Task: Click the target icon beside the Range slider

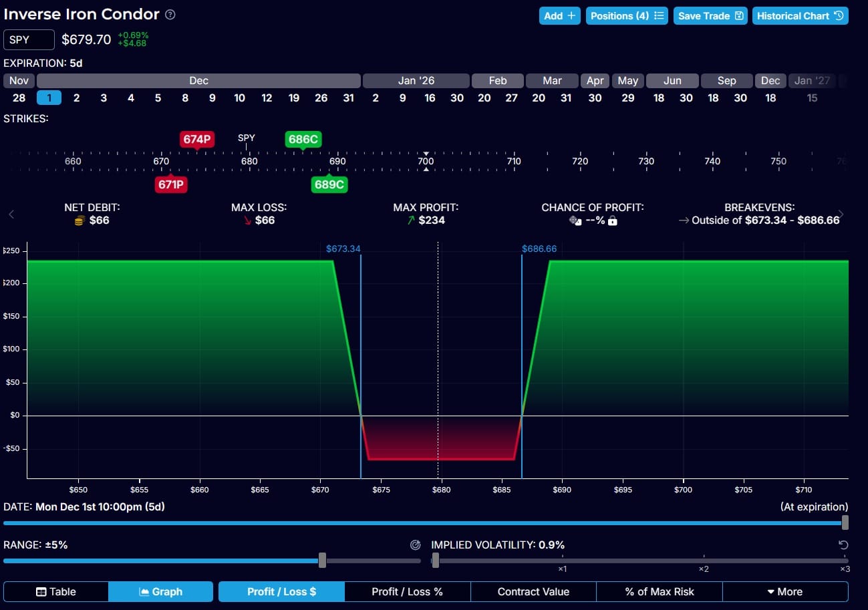Action: point(415,545)
